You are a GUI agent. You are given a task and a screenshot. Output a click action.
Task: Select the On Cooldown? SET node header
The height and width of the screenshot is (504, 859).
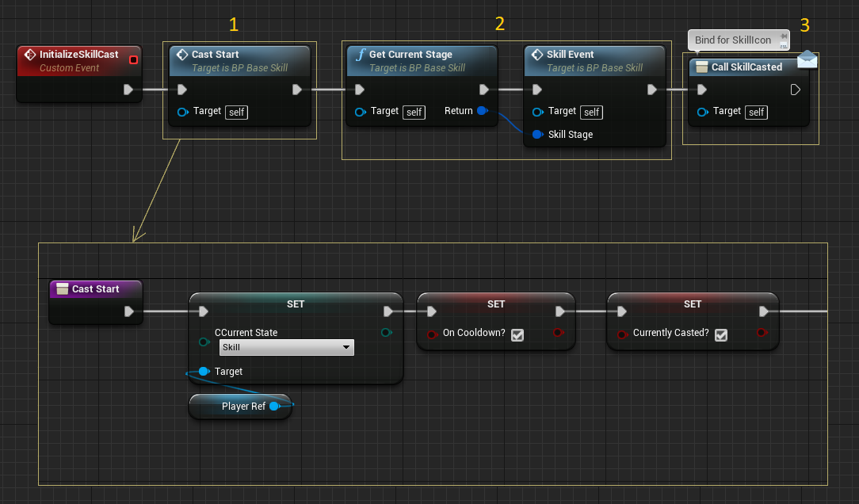496,304
